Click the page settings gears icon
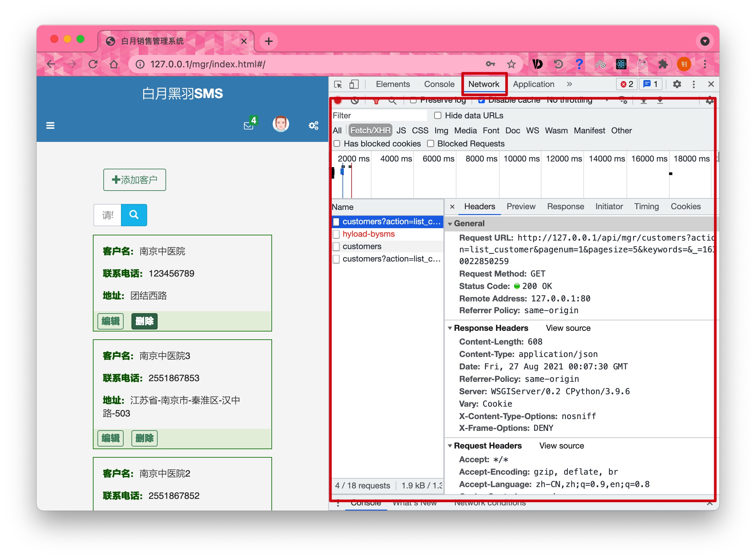Screen dimensions: 756x559 pos(313,126)
